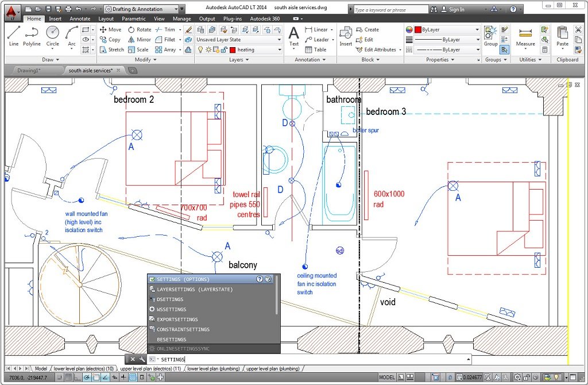
Task: Click the red ByLayer color swatch
Action: pyautogui.click(x=417, y=29)
